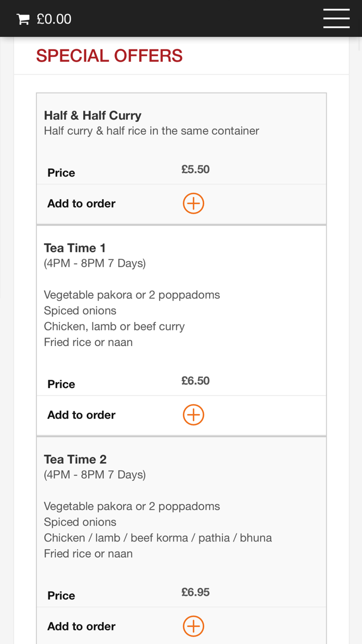
Task: Open the hamburger navigation menu
Action: click(336, 18)
